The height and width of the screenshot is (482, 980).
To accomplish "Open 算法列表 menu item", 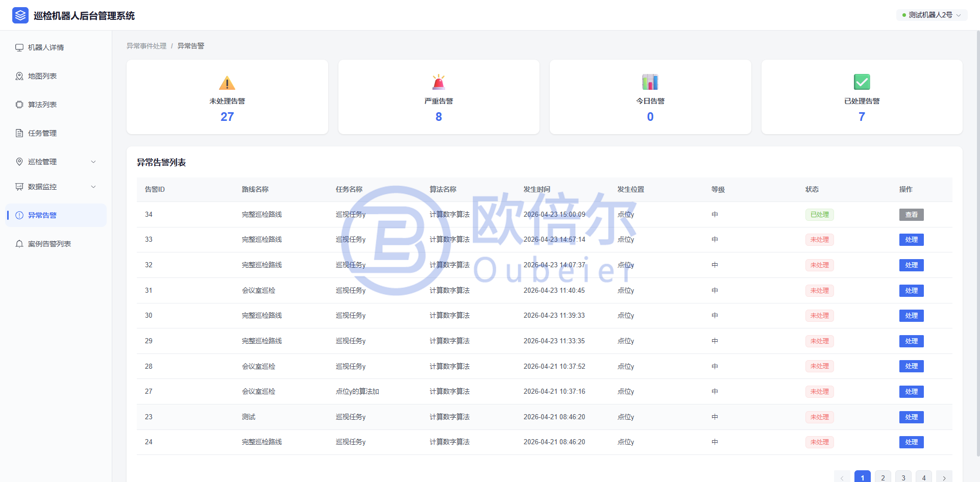I will click(56, 105).
